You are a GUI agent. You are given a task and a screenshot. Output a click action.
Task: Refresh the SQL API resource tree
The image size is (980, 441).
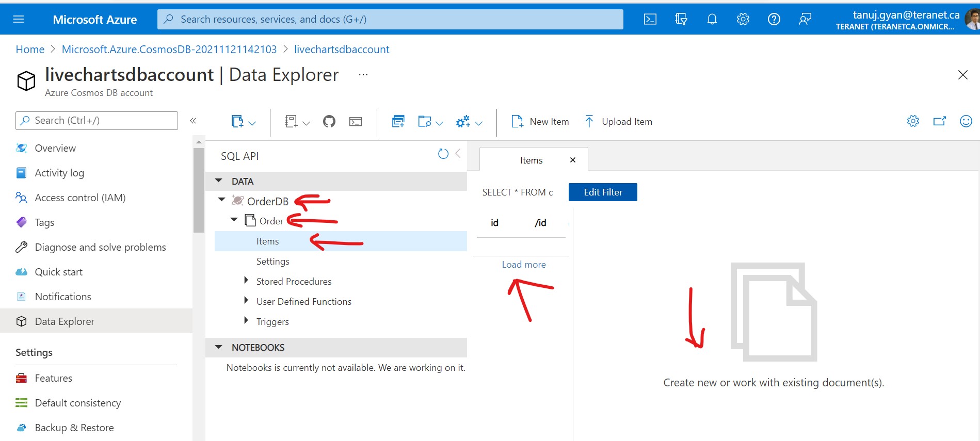443,154
